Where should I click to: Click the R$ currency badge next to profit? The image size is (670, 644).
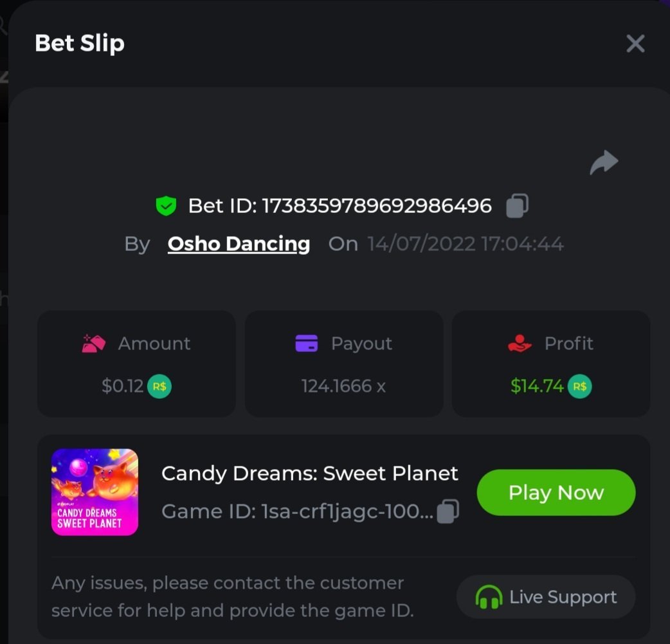click(x=580, y=387)
